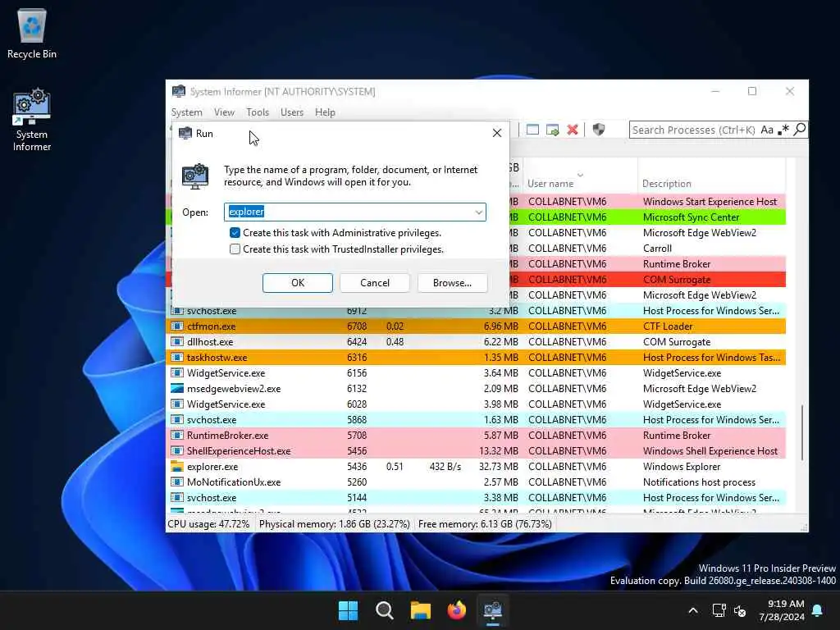The image size is (840, 630).
Task: Click the dllhost.exe process icon
Action: 177,341
